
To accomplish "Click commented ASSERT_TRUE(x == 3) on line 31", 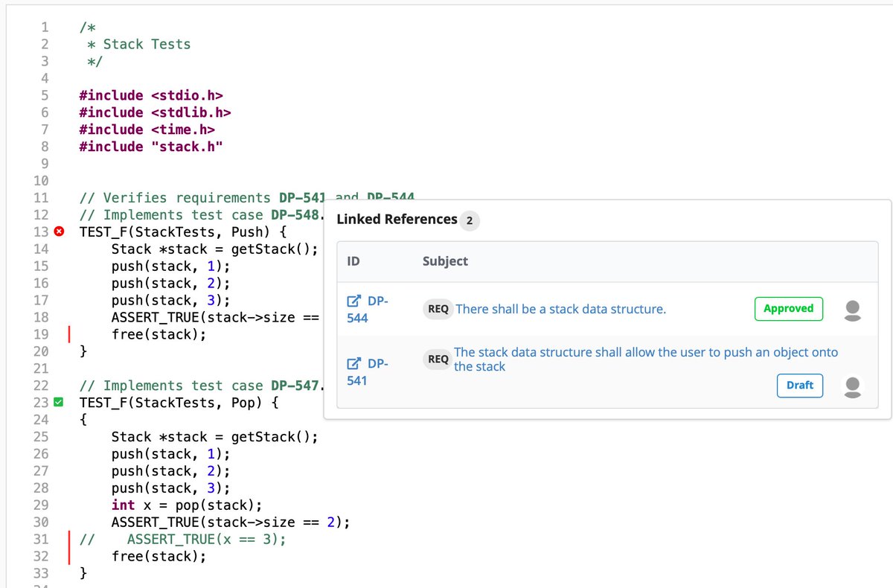I will tap(206, 540).
